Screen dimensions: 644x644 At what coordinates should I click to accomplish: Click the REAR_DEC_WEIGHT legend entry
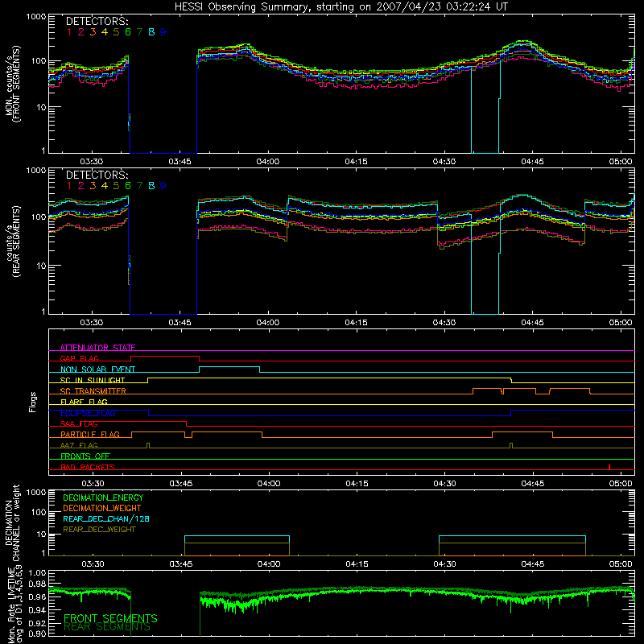(99, 530)
